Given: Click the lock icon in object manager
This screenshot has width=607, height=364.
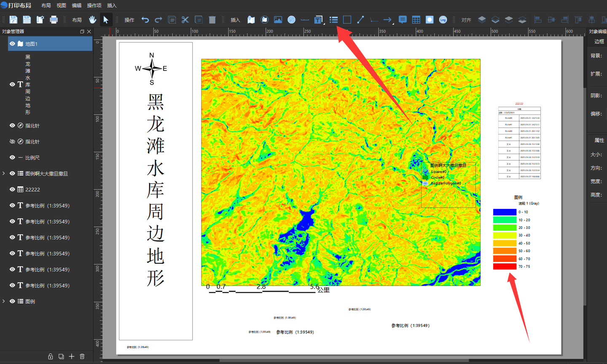Looking at the screenshot, I should (51, 356).
